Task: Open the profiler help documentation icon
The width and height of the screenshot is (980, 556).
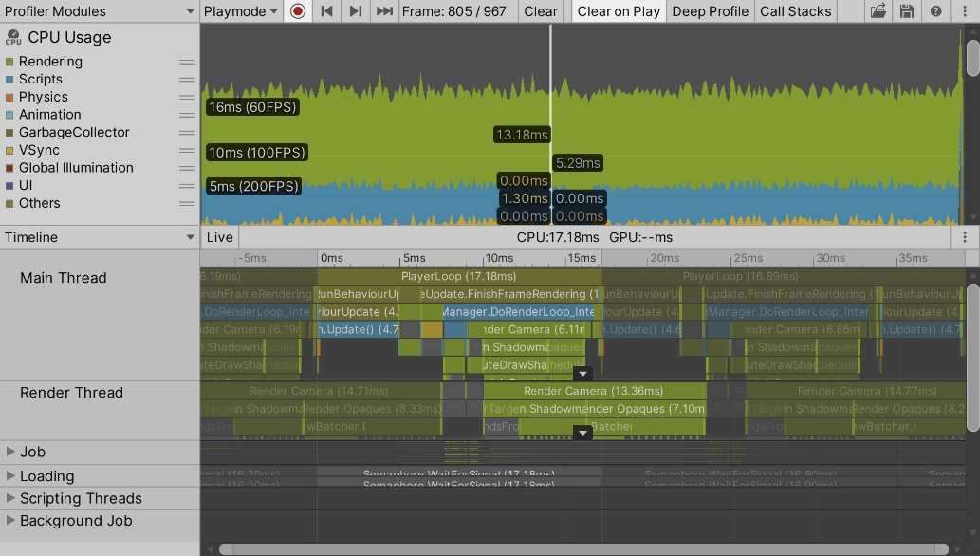Action: [935, 11]
